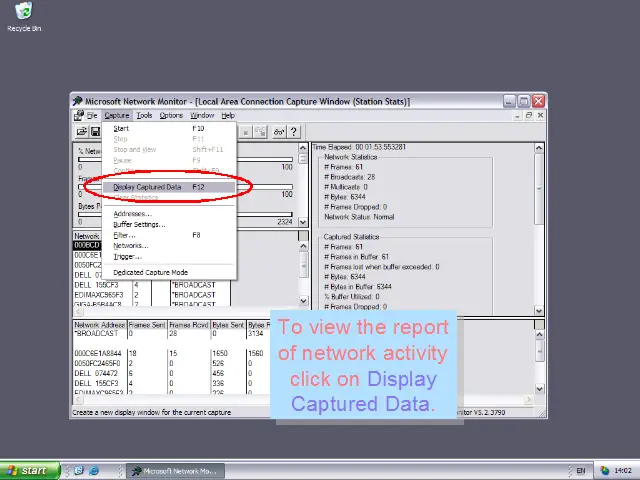Restore the inner capture window via MDI restore button
Image resolution: width=640 pixels, height=480 pixels.
tap(529, 116)
